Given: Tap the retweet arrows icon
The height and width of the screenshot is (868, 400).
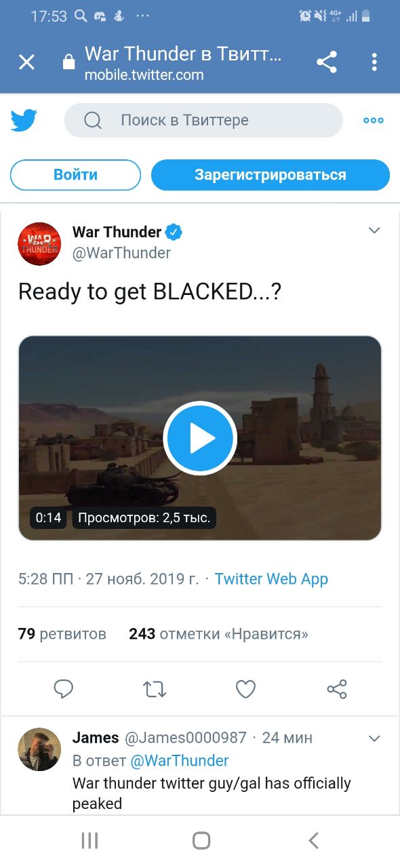Looking at the screenshot, I should coord(155,689).
